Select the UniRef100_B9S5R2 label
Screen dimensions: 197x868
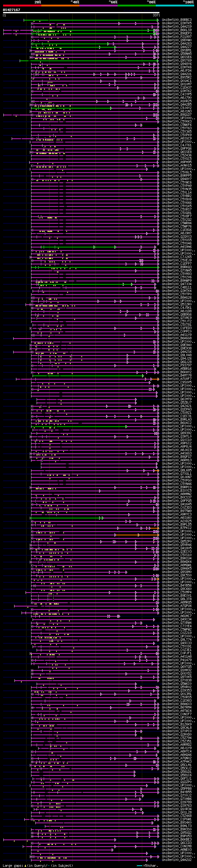click(x=177, y=78)
